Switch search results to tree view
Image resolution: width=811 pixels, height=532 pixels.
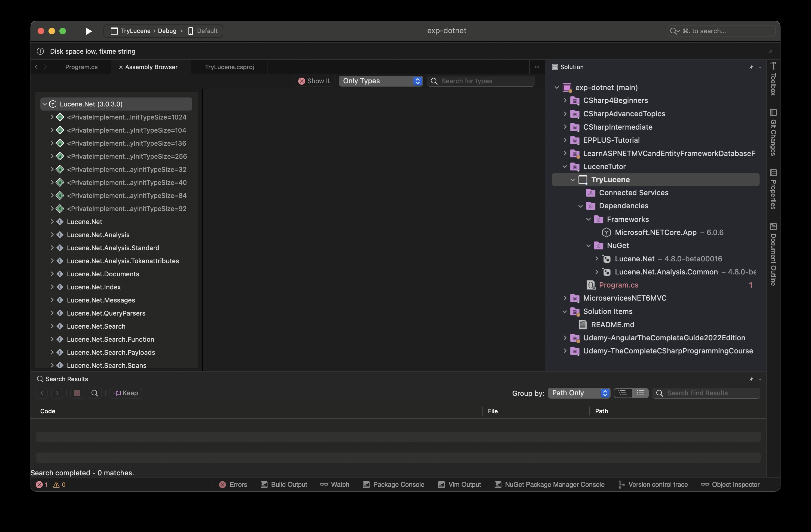623,393
